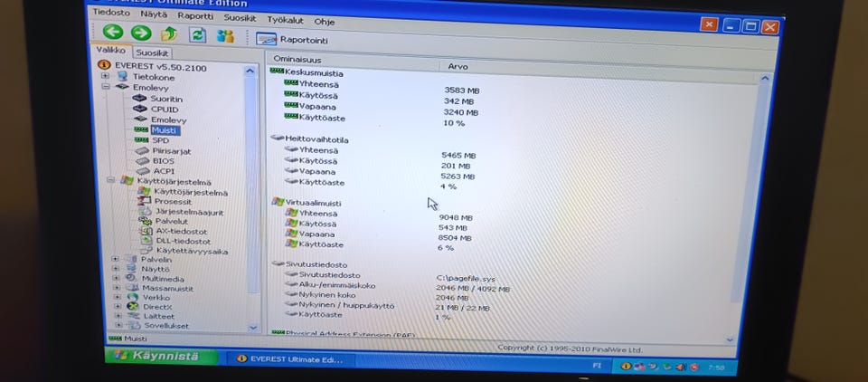868x382 pixels.
Task: Click the C:\pagefile.sys value
Action: (x=466, y=279)
